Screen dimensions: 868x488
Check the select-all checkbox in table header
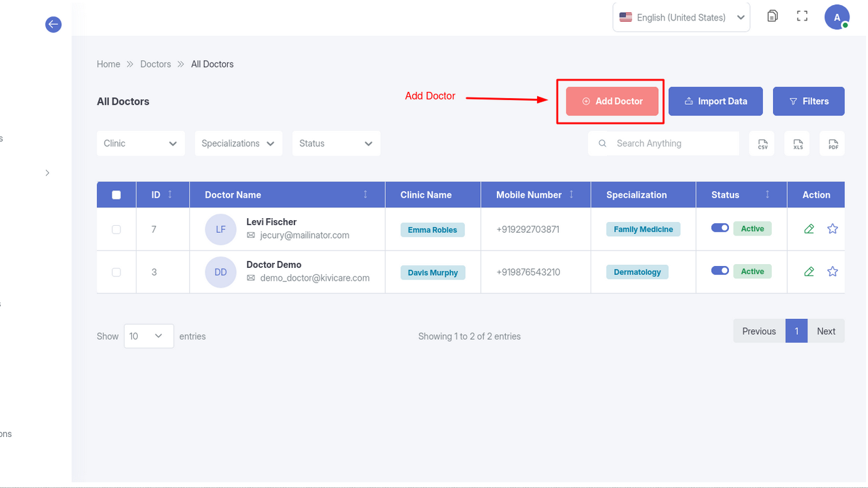click(x=116, y=195)
